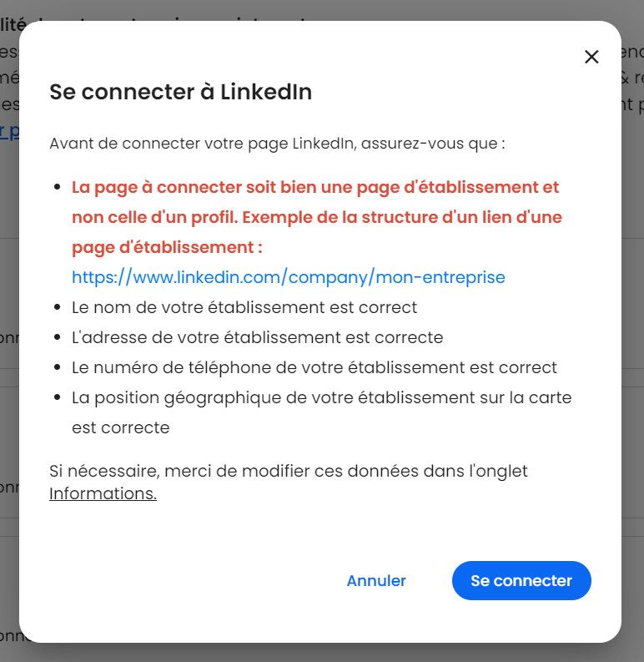Close the LinkedIn dialog with the X icon
644x662 pixels.
click(x=591, y=57)
